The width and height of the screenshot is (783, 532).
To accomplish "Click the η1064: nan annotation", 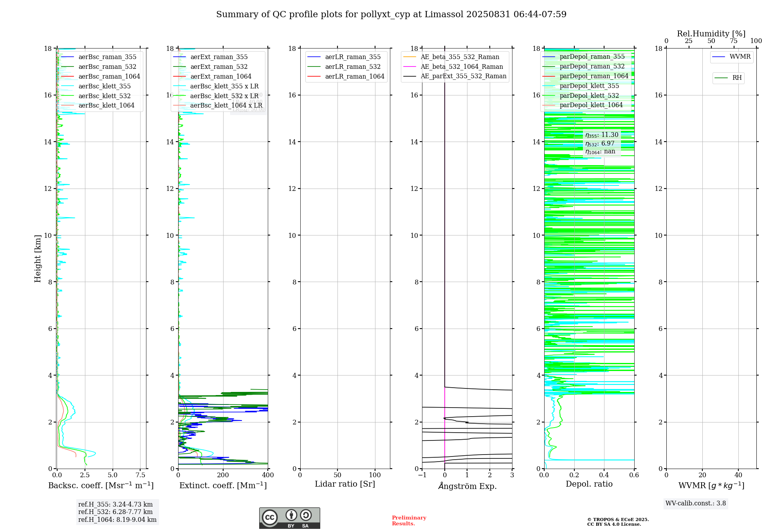I will pos(600,152).
